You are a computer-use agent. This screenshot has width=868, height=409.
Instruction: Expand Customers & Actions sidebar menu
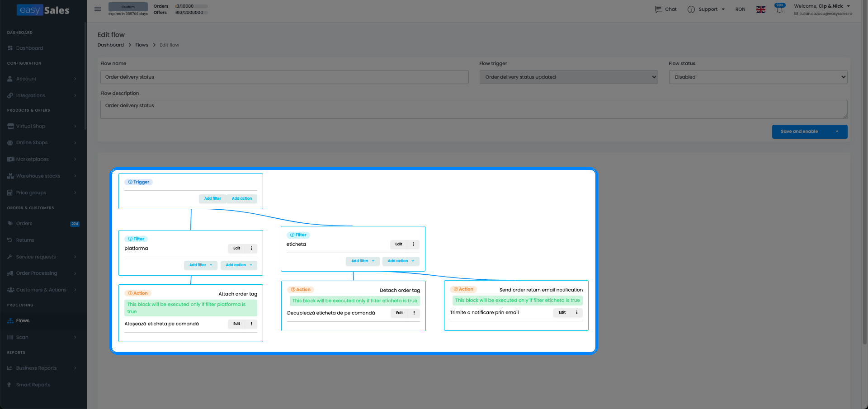click(x=43, y=290)
